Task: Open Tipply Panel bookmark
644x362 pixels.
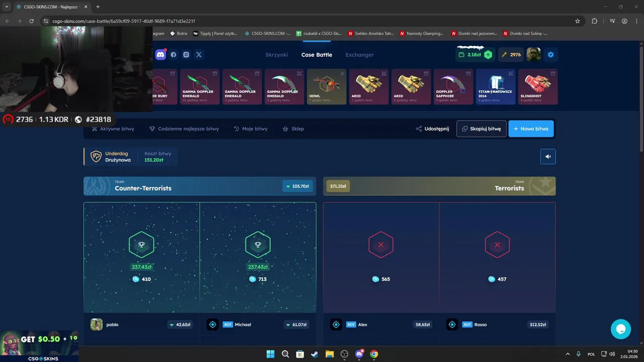Action: coord(215,34)
